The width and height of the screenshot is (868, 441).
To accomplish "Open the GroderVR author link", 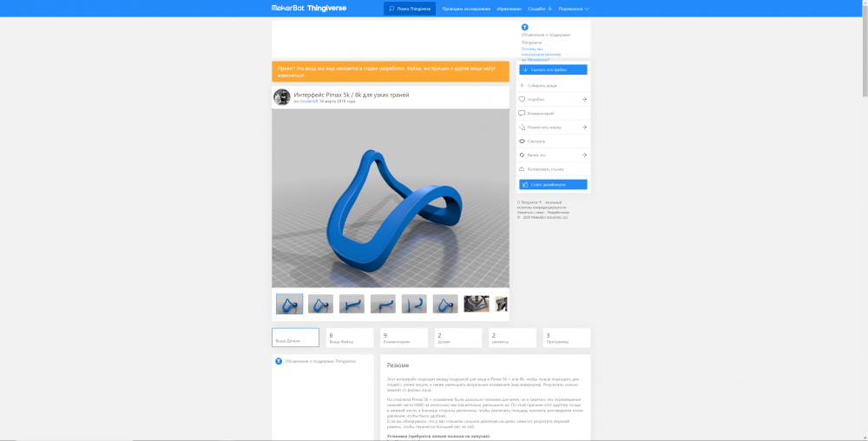I will click(x=308, y=102).
